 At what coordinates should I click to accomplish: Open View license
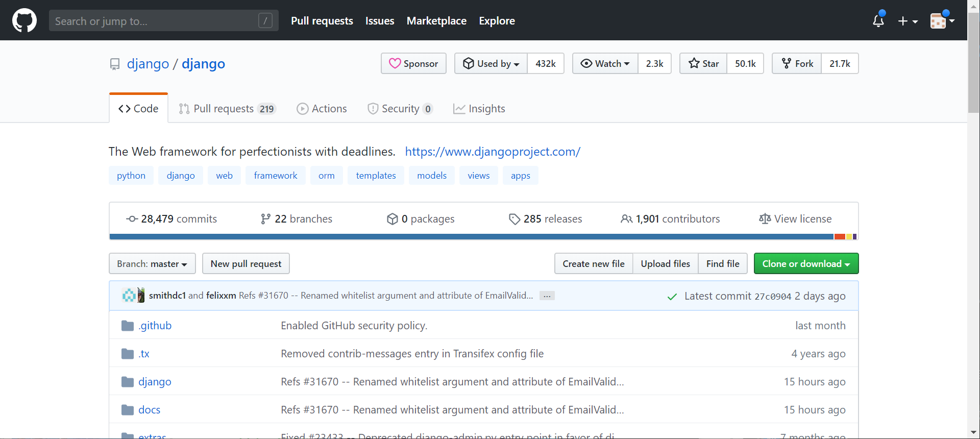point(795,219)
